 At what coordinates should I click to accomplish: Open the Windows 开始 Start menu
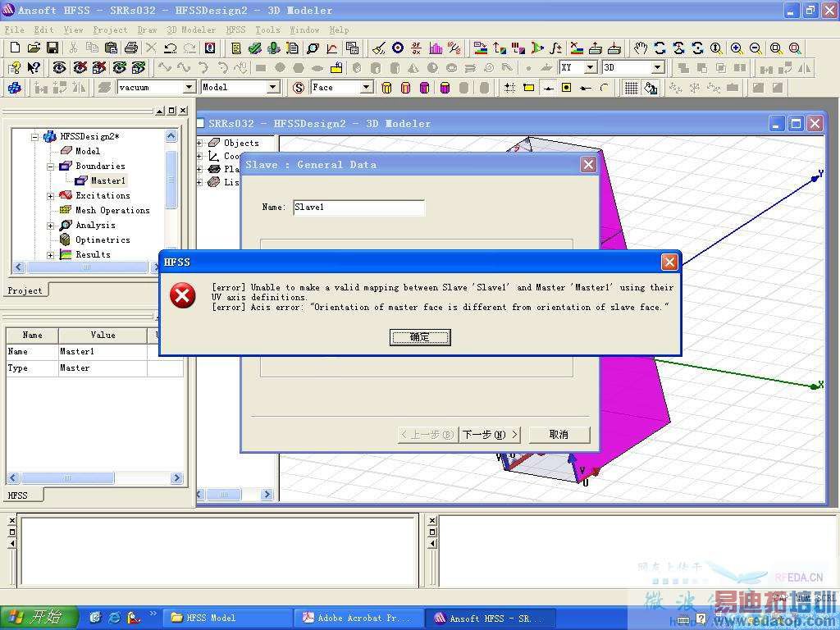tap(39, 618)
